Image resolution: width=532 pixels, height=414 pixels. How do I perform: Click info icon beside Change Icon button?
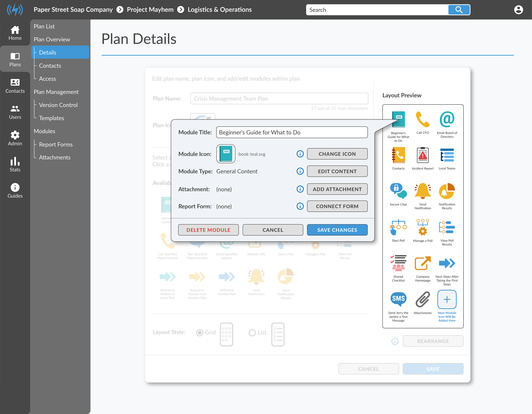(300, 154)
